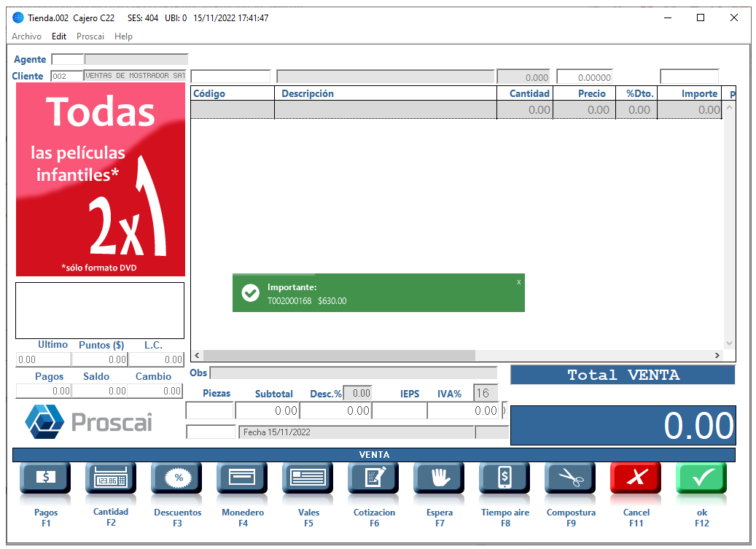This screenshot has width=756, height=549.
Task: Open the Archivo menu
Action: coord(26,36)
